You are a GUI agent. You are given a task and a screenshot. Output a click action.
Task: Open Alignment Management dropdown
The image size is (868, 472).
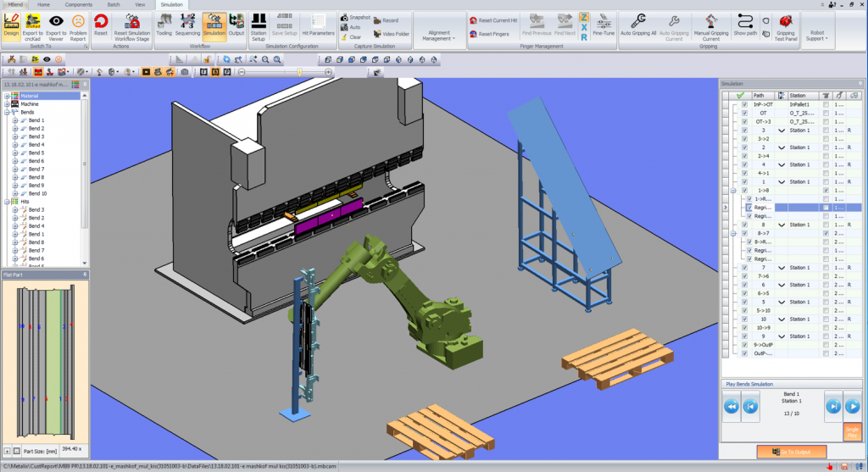[439, 36]
